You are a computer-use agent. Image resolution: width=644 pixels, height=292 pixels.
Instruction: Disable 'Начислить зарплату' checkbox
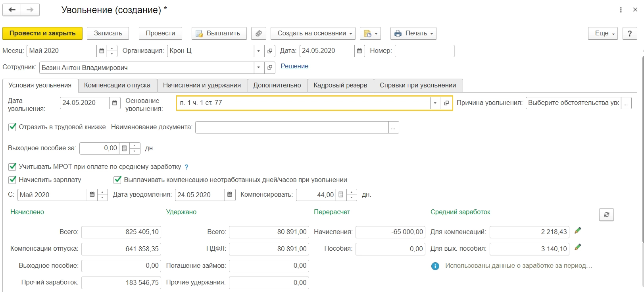(12, 180)
